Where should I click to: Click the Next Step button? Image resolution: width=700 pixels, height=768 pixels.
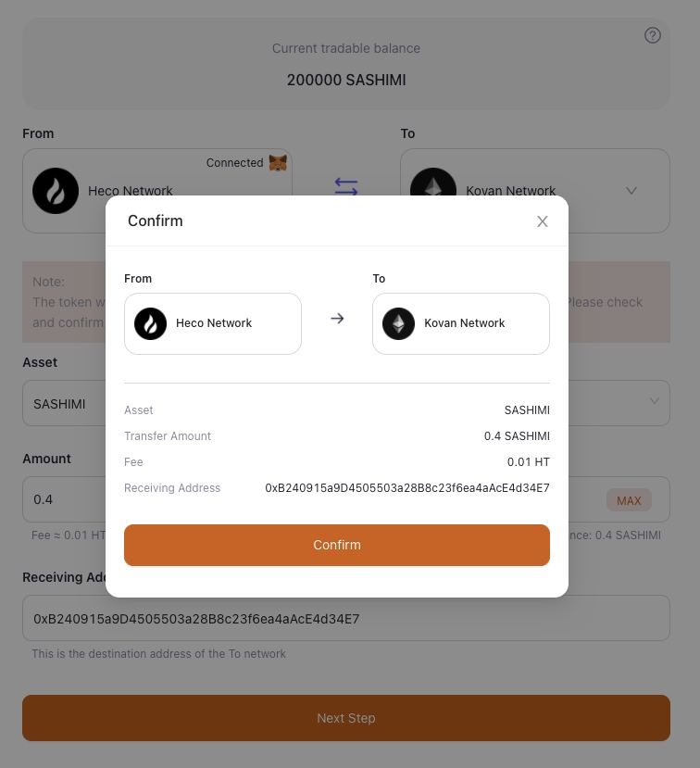[x=346, y=718]
